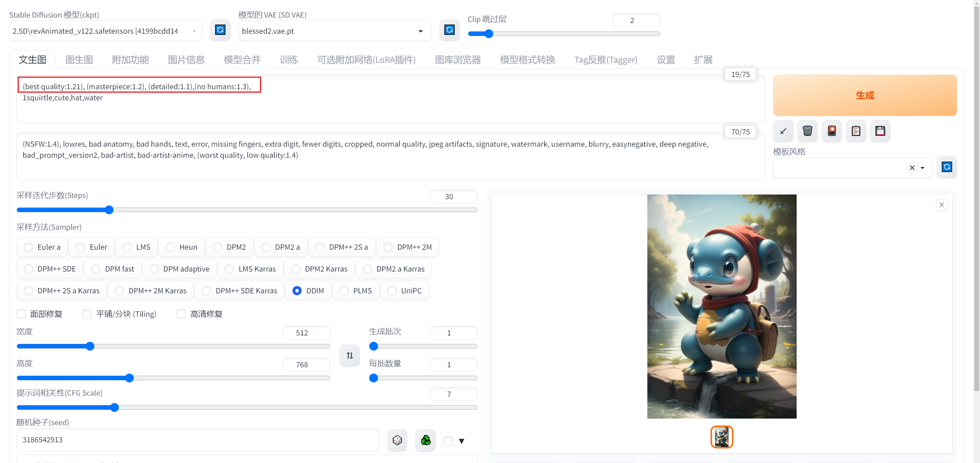
Task: Save current prompt as style with floppy icon
Action: pyautogui.click(x=880, y=131)
